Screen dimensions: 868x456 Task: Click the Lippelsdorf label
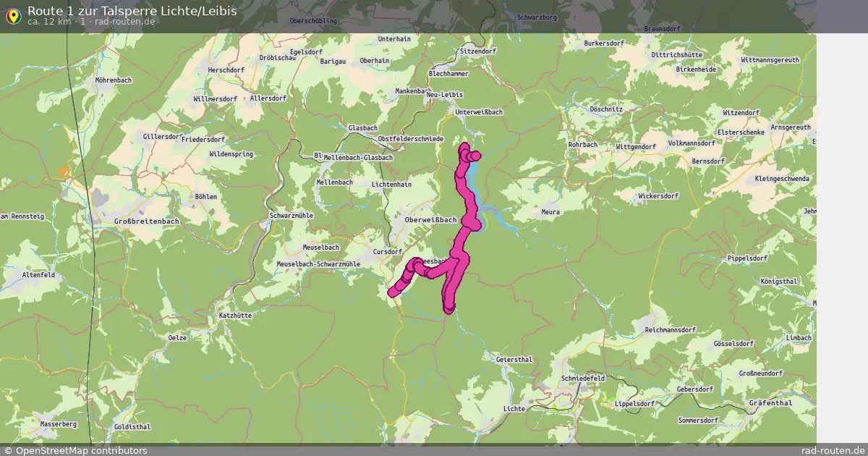[x=634, y=404]
